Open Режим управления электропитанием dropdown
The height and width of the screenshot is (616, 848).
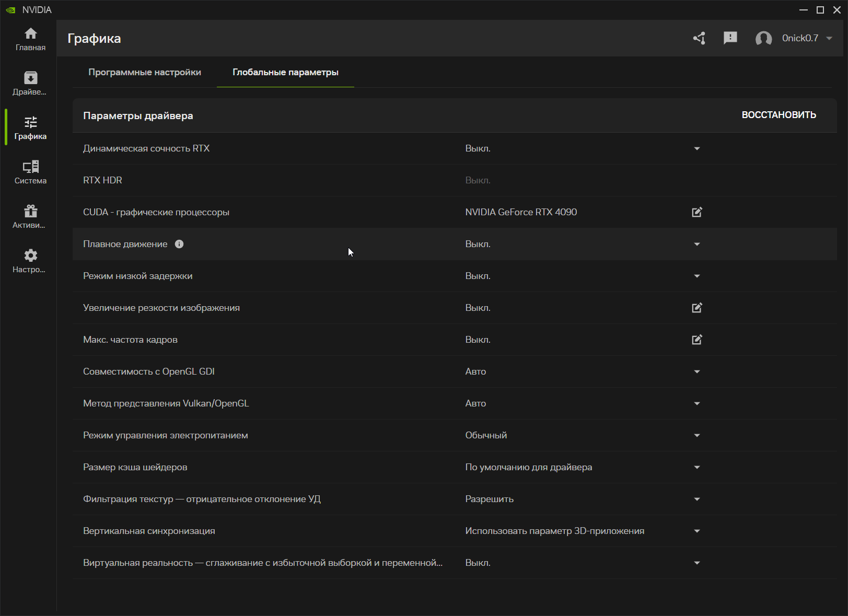point(696,435)
